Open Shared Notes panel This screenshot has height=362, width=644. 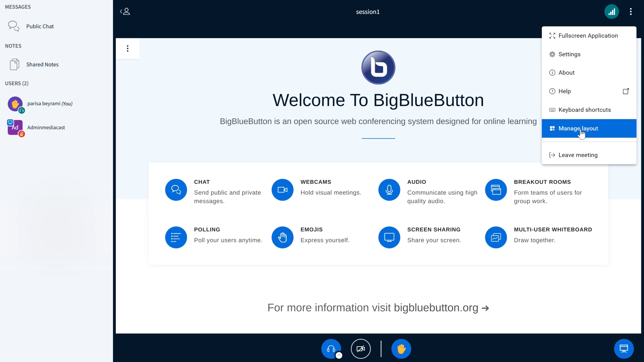[42, 64]
